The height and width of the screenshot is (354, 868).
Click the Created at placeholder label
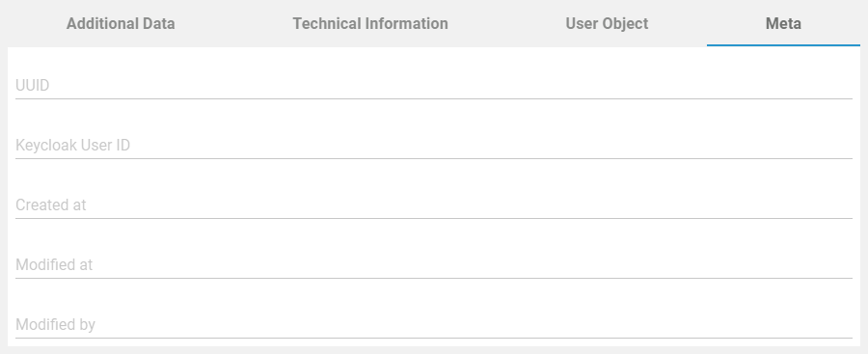(51, 205)
